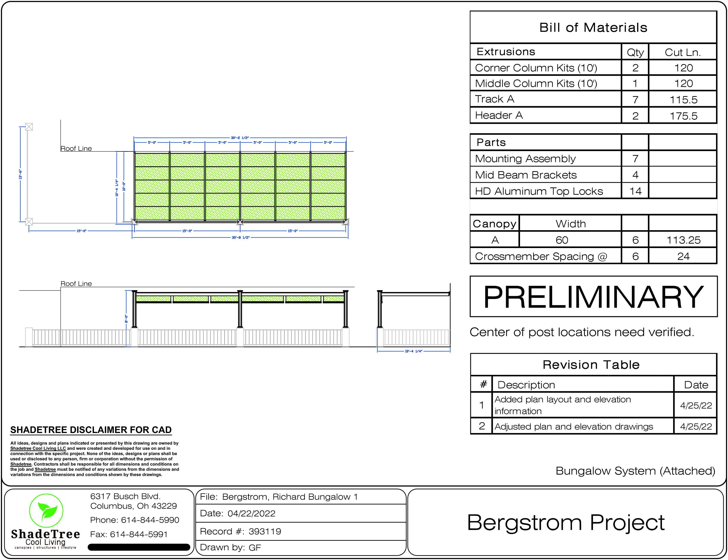Click the File name field in title block
Viewport: 728px width, 560px height.
point(301,497)
